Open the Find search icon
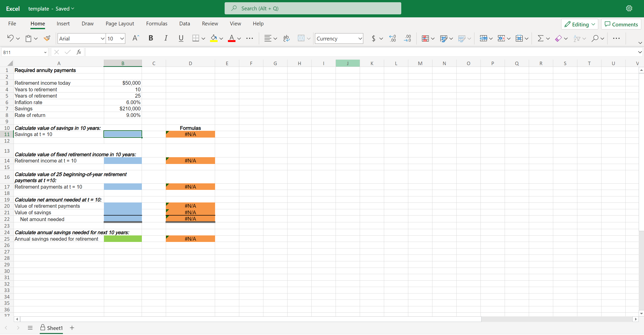This screenshot has width=644, height=335. pyautogui.click(x=596, y=38)
